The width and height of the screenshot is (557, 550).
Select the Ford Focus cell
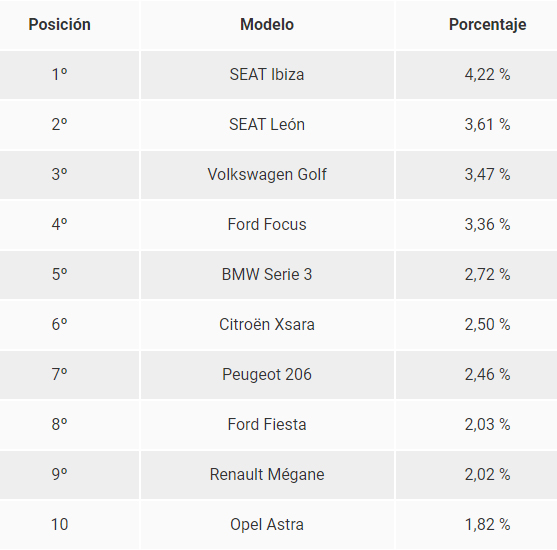point(267,225)
